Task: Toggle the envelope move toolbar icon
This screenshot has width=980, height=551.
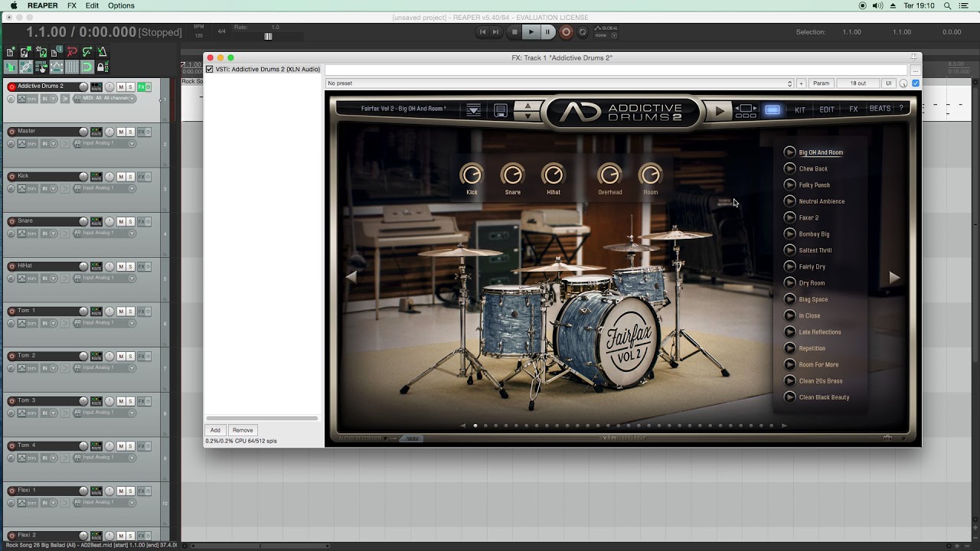Action: 57,67
